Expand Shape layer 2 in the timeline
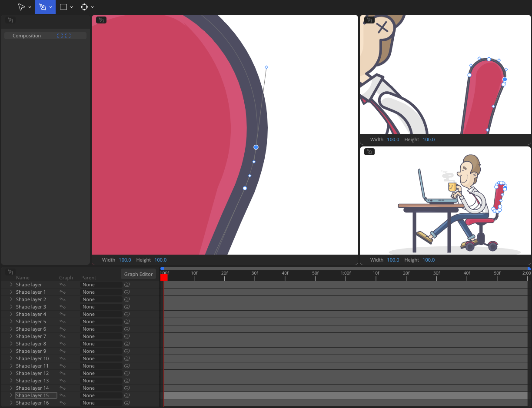The height and width of the screenshot is (408, 532). click(x=11, y=299)
